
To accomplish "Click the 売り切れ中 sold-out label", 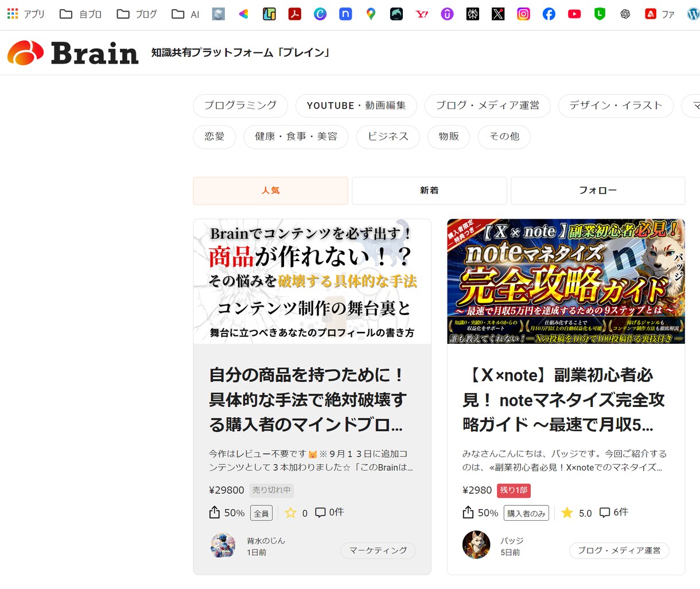I will 271,490.
